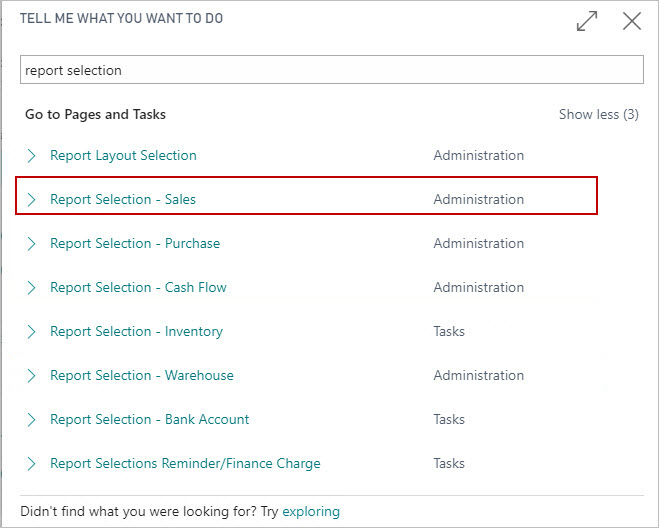Go to Report Selection - Warehouse

pyautogui.click(x=141, y=375)
